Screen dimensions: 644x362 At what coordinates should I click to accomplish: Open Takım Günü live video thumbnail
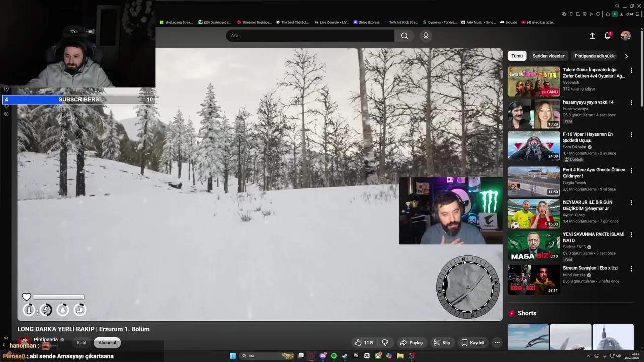pos(534,81)
